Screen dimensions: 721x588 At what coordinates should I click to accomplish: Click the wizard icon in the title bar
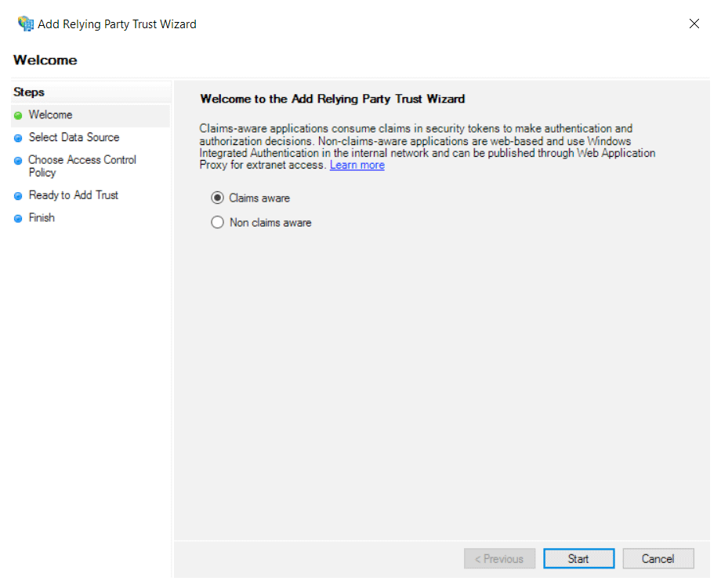tap(25, 24)
